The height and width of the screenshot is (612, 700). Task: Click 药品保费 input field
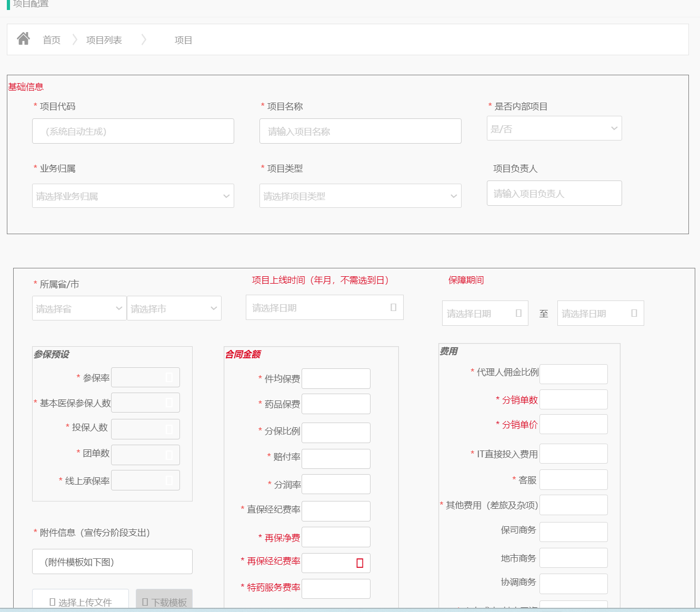click(x=336, y=404)
